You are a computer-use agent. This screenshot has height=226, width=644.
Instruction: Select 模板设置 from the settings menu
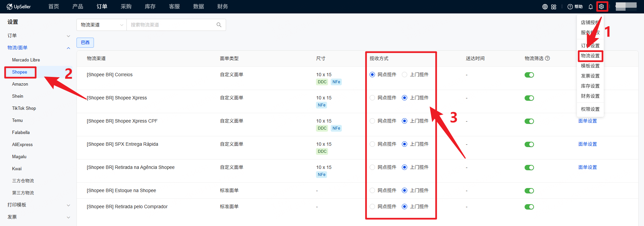tap(590, 66)
